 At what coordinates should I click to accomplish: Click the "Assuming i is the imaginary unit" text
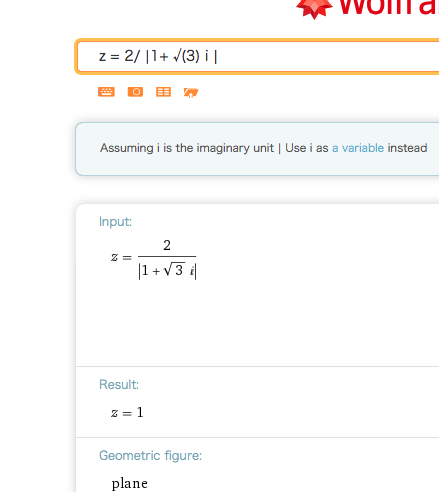point(187,148)
